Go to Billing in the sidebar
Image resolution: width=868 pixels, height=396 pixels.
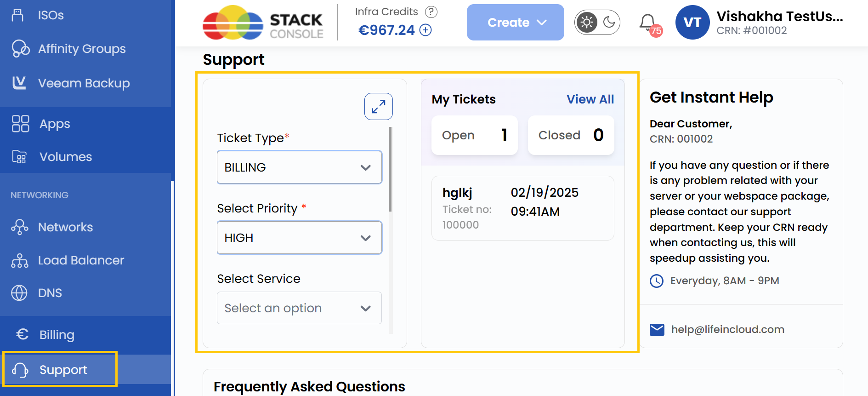coord(57,335)
